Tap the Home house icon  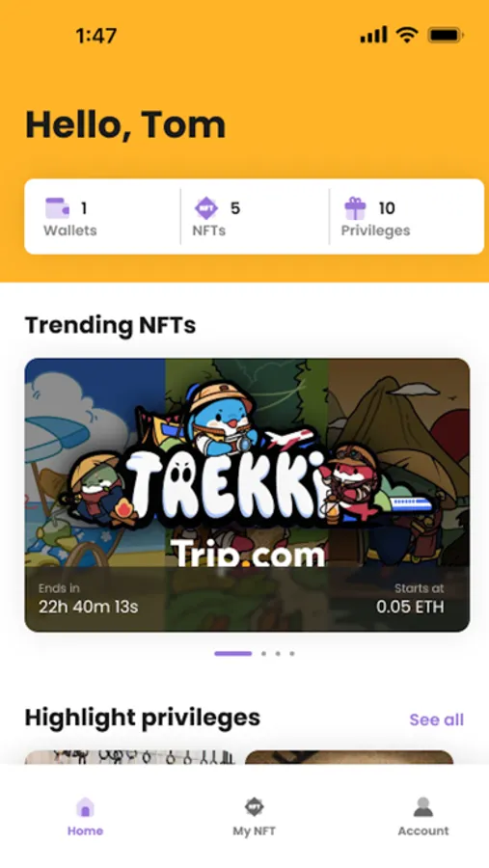[x=85, y=807]
